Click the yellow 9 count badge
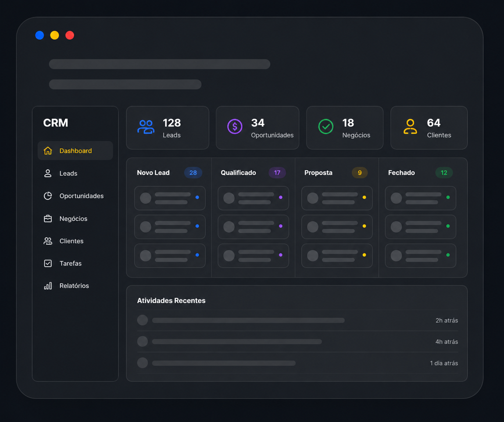This screenshot has width=504, height=422. (360, 173)
